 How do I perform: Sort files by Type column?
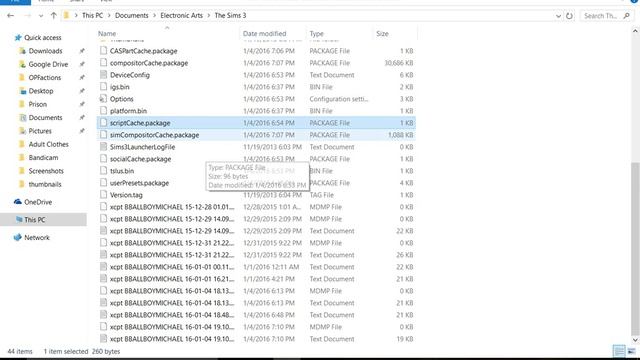[x=316, y=34]
